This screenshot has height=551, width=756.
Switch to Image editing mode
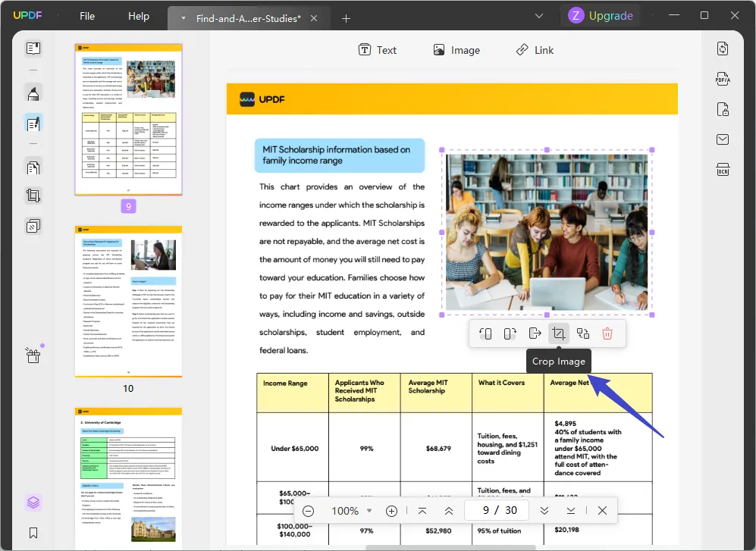456,50
